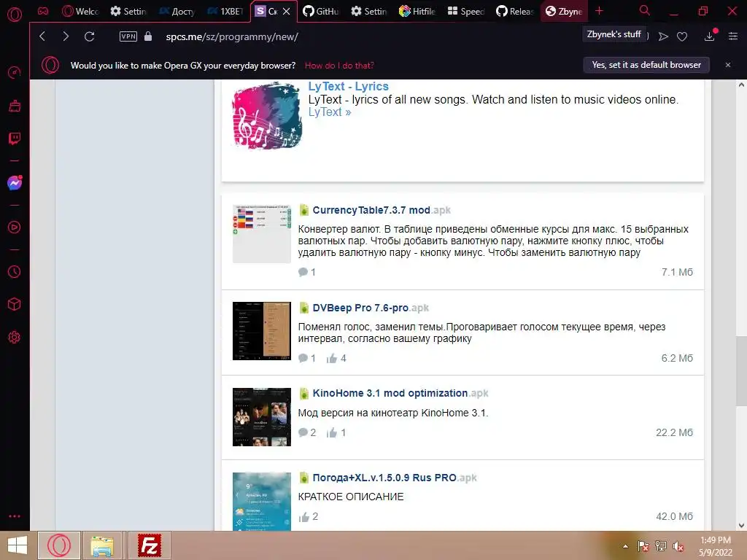Image resolution: width=747 pixels, height=560 pixels.
Task: Open DVBeep Pro 7.6-pro.apk link
Action: click(371, 308)
